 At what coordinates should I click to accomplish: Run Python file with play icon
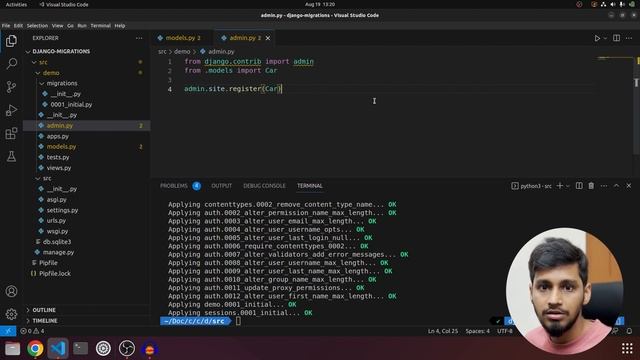point(597,38)
